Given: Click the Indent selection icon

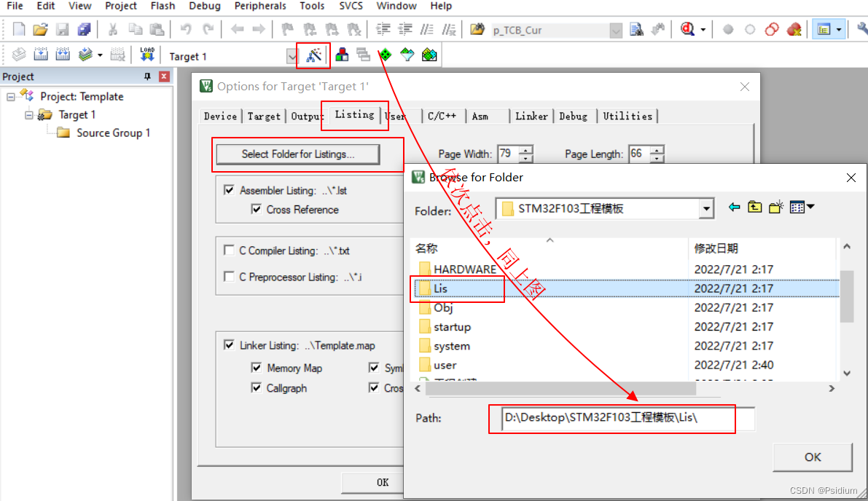Looking at the screenshot, I should (x=383, y=29).
